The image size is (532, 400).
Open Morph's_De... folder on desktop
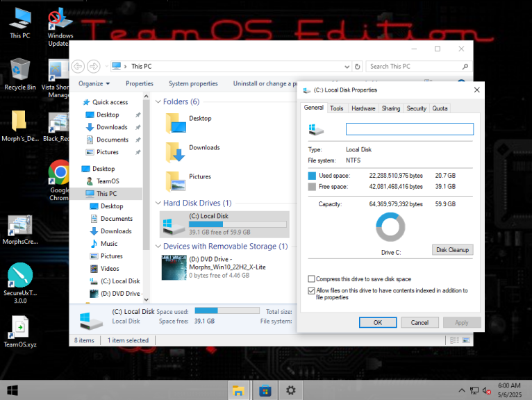pos(19,126)
